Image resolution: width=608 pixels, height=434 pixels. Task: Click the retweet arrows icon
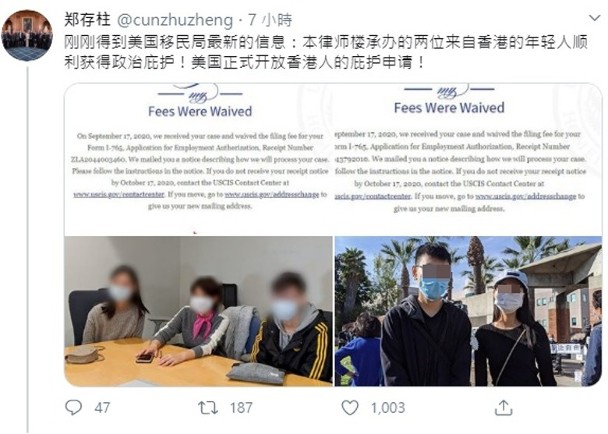pos(208,408)
